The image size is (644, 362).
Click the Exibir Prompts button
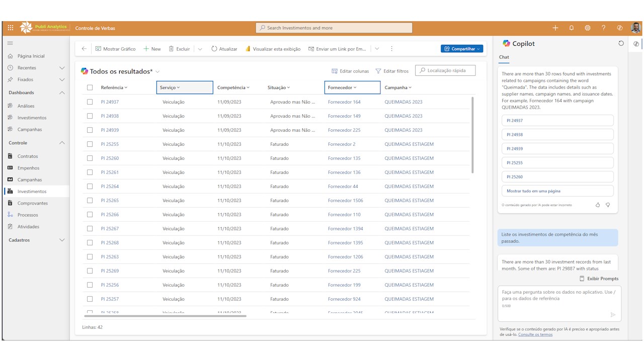599,279
